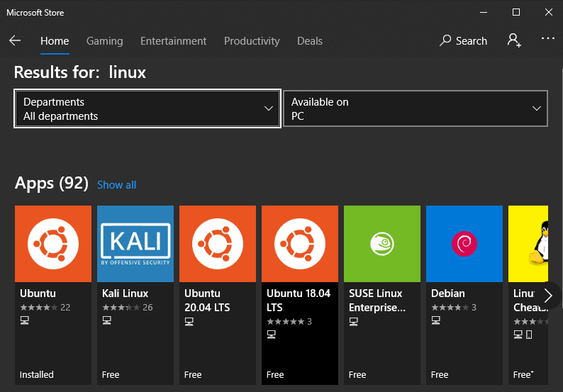This screenshot has width=563, height=392.
Task: Open the SUSE Linux Enterprise tile image
Action: point(382,244)
